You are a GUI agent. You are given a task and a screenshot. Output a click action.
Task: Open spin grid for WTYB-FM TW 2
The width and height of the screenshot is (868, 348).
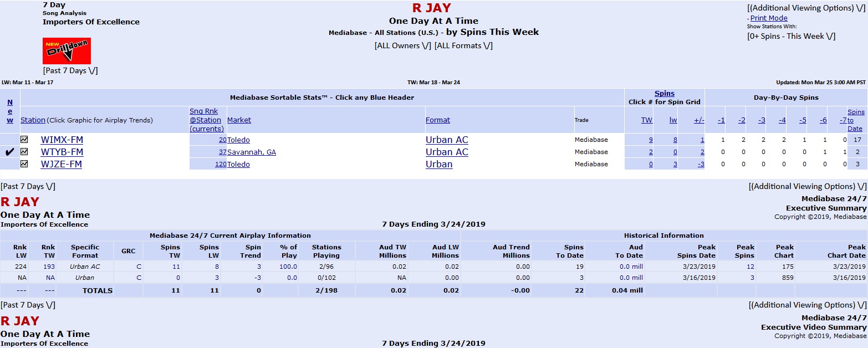coord(651,152)
